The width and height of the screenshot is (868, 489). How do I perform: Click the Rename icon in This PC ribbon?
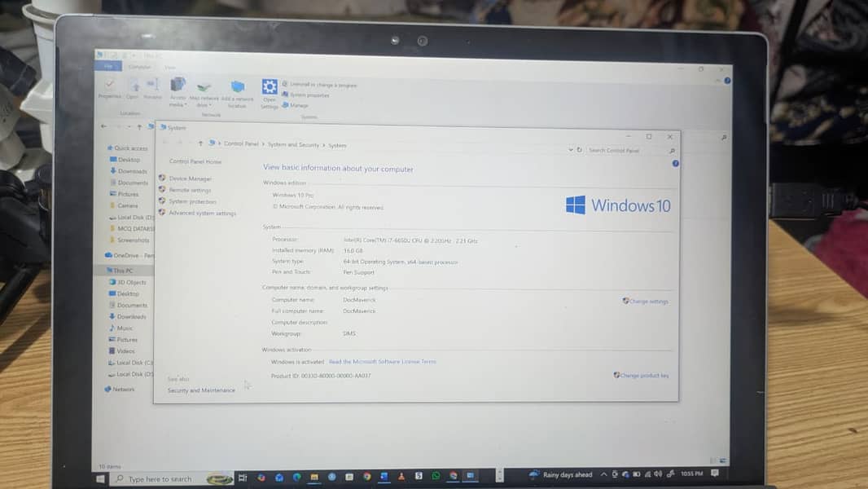point(153,84)
